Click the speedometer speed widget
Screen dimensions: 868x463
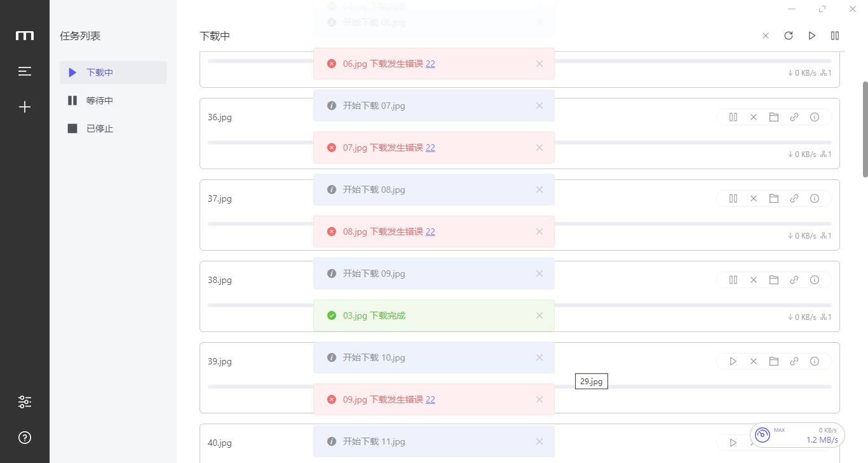pos(797,435)
